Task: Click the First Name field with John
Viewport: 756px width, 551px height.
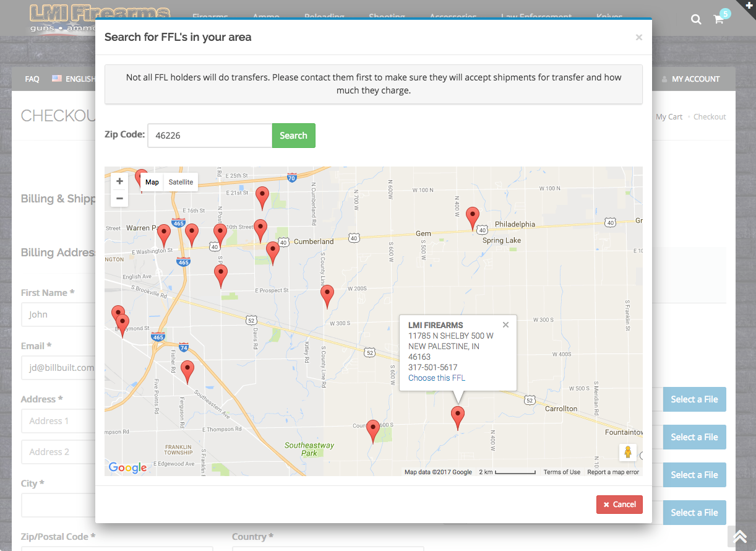Action: point(58,315)
